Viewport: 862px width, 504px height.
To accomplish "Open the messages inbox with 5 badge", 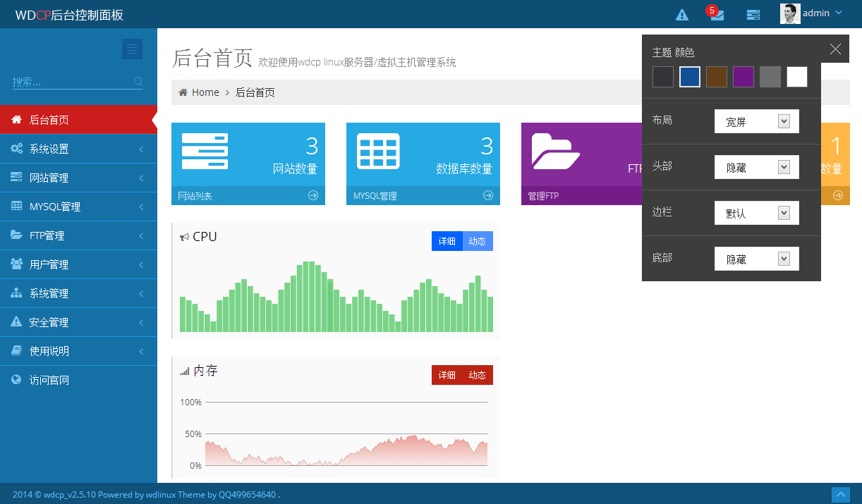I will [x=717, y=14].
